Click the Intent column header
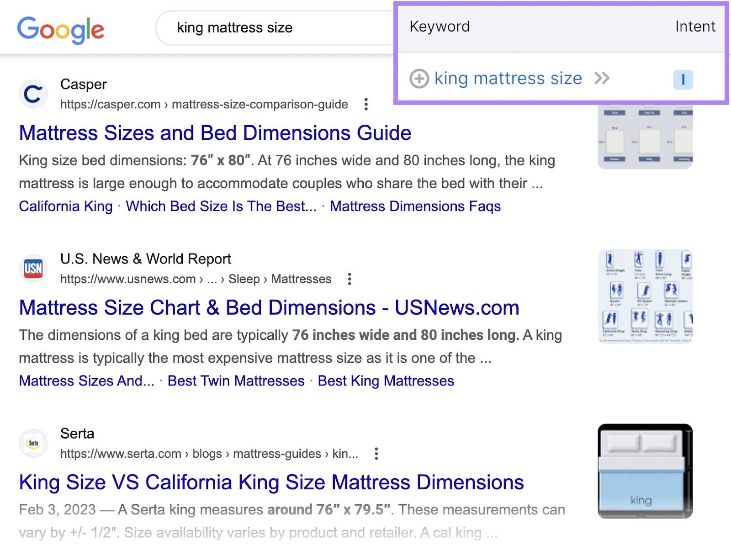 695,26
